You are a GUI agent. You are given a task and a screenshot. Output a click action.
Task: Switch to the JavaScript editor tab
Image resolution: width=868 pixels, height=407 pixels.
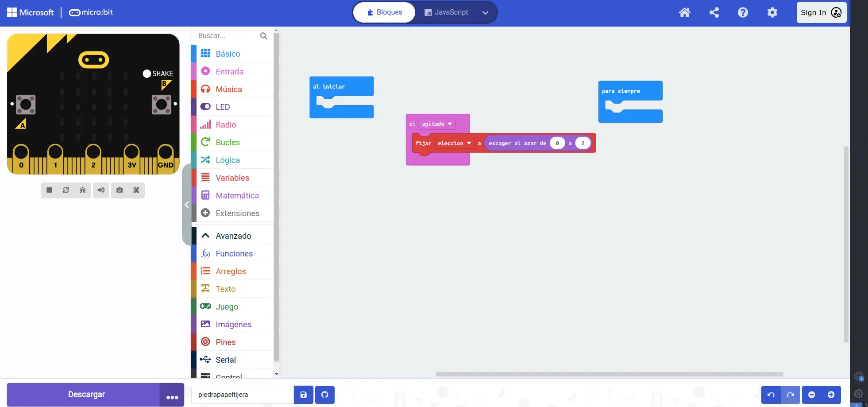click(446, 12)
